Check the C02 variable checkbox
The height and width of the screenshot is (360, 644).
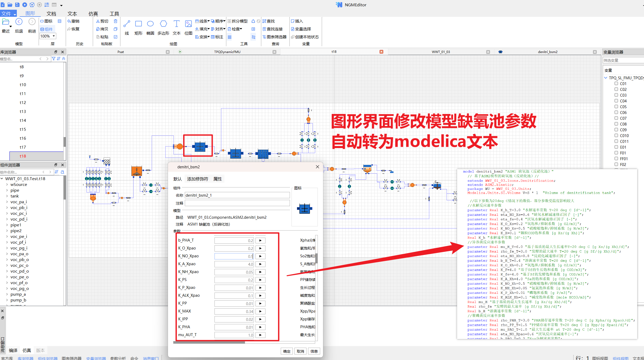pyautogui.click(x=616, y=89)
